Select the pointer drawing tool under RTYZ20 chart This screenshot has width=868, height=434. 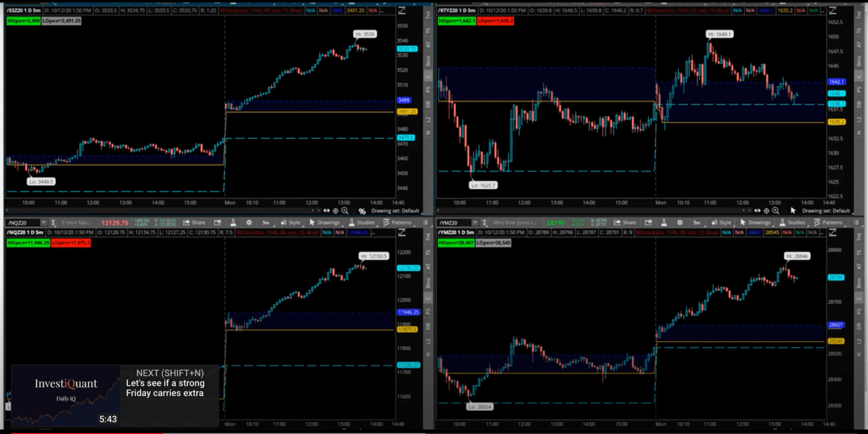point(793,210)
